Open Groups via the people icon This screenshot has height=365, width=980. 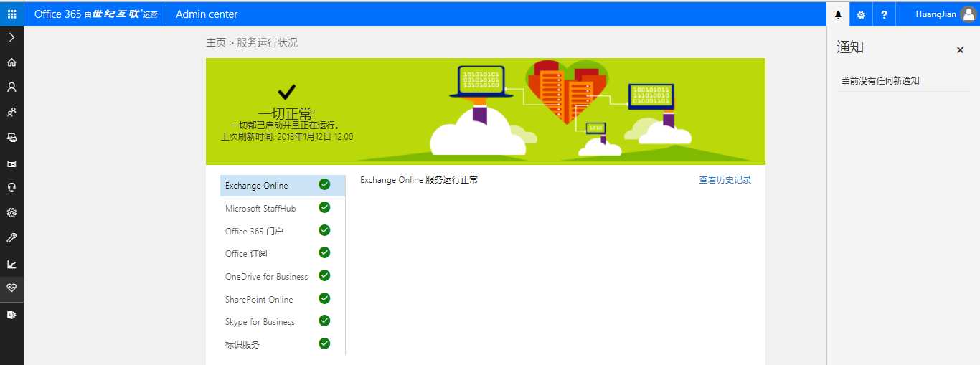pyautogui.click(x=11, y=113)
